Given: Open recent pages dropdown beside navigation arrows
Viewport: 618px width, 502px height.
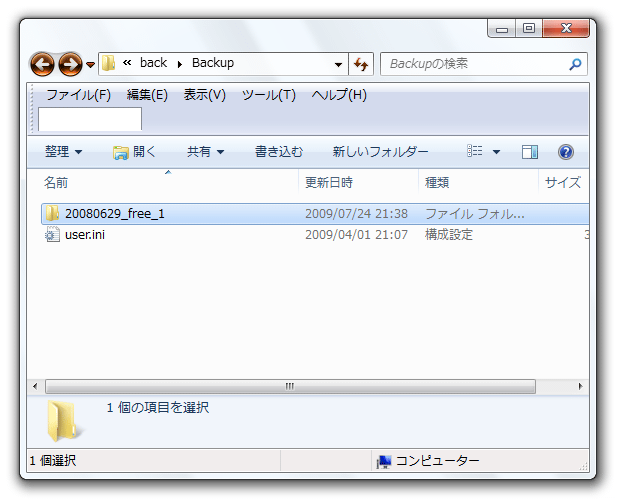Looking at the screenshot, I should pos(91,65).
